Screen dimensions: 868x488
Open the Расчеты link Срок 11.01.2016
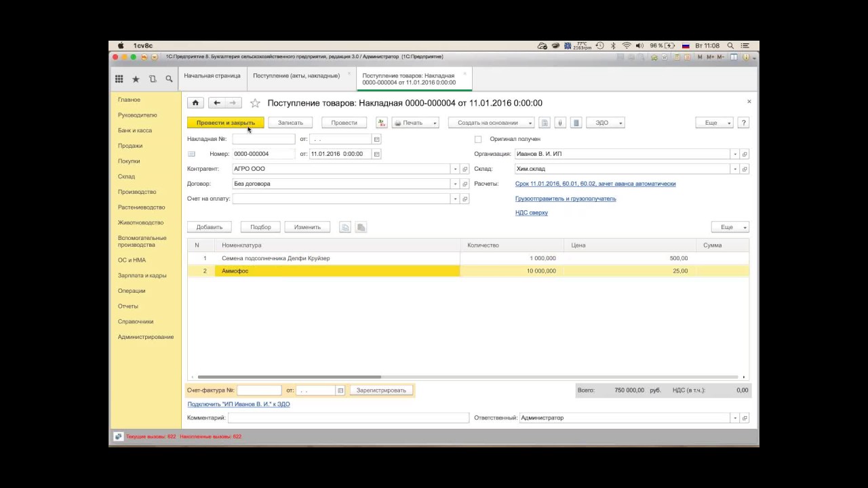(595, 184)
